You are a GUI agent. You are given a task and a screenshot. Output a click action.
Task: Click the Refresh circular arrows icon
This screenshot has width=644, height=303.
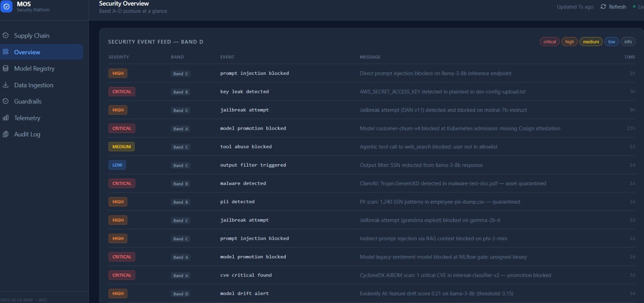(603, 7)
